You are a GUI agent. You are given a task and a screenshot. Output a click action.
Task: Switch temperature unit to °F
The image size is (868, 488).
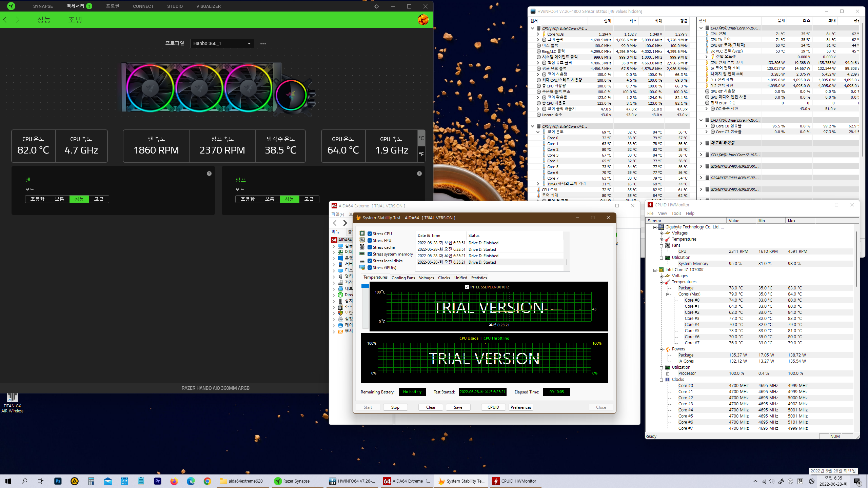[x=421, y=154]
